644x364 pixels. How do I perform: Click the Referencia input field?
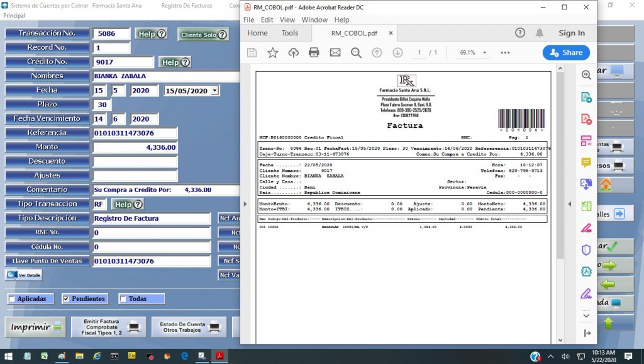(x=135, y=133)
